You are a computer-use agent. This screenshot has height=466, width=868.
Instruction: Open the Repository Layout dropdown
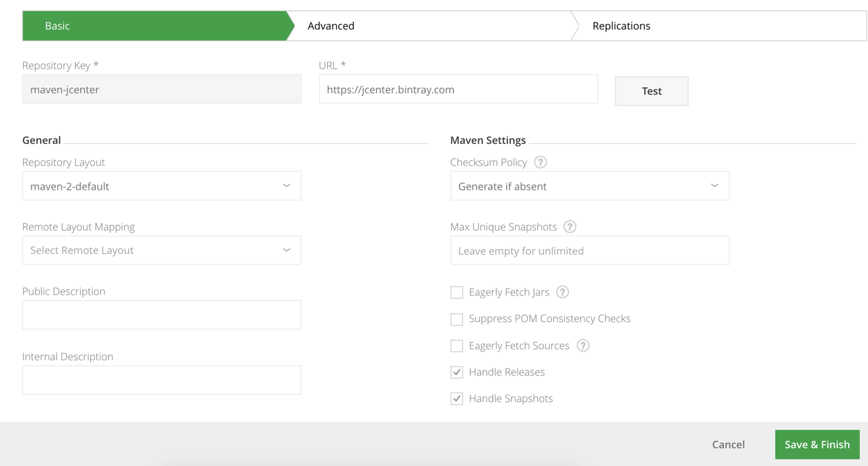click(x=161, y=186)
